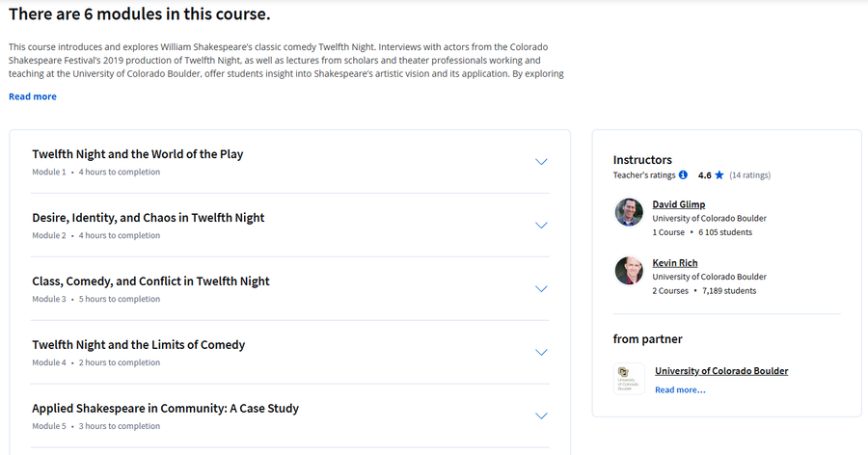This screenshot has width=868, height=455.
Task: Expand Module 1 with its chevron
Action: (x=541, y=162)
